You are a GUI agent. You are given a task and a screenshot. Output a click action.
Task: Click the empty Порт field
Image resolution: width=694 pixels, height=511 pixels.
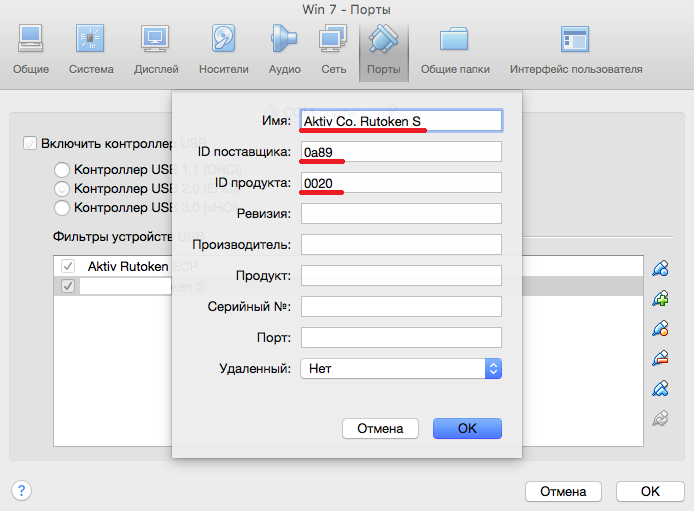(x=401, y=338)
